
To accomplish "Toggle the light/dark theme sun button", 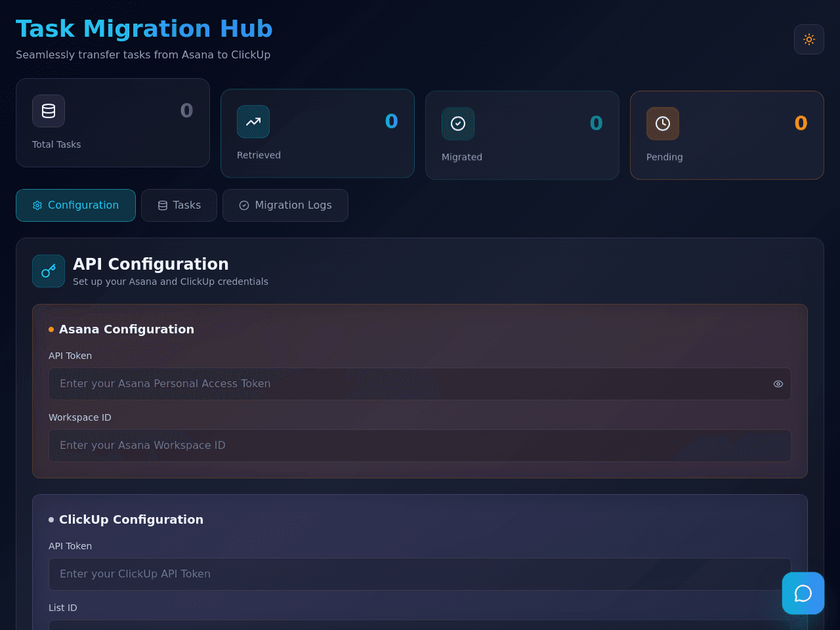I will click(x=809, y=39).
